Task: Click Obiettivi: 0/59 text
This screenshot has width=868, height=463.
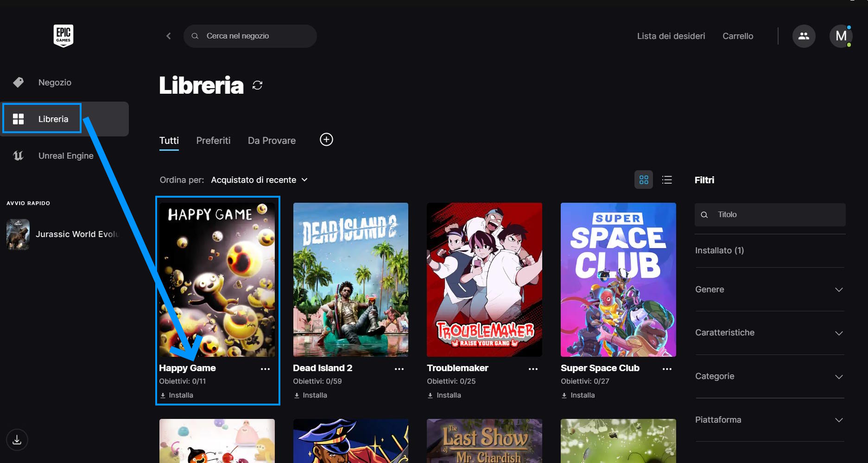Action: coord(317,381)
